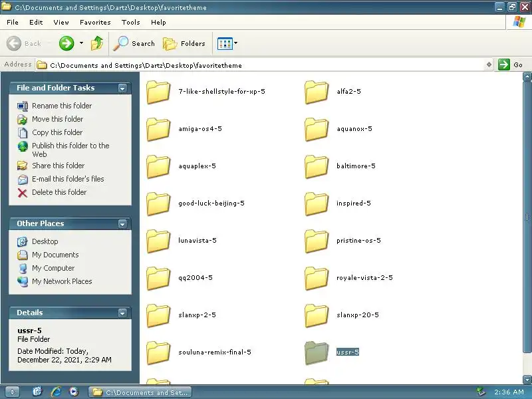The width and height of the screenshot is (532, 399).
Task: Click the highlighted ussr-5 folder name
Action: click(x=347, y=352)
